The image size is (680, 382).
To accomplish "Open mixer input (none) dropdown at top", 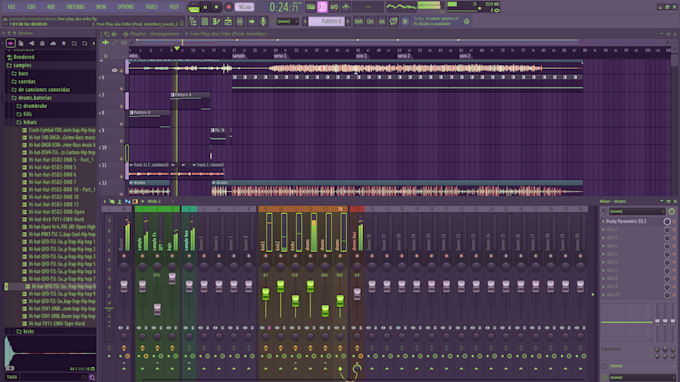I will click(x=637, y=212).
